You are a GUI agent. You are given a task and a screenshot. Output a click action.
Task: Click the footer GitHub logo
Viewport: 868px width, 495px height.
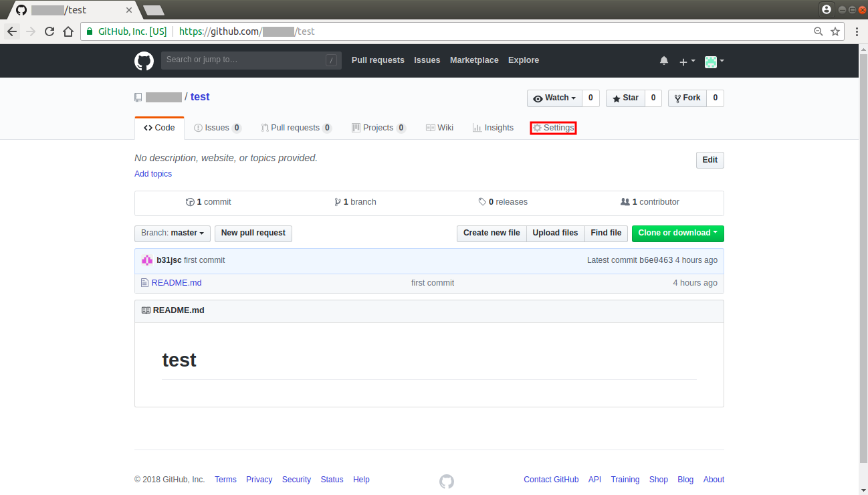[447, 481]
